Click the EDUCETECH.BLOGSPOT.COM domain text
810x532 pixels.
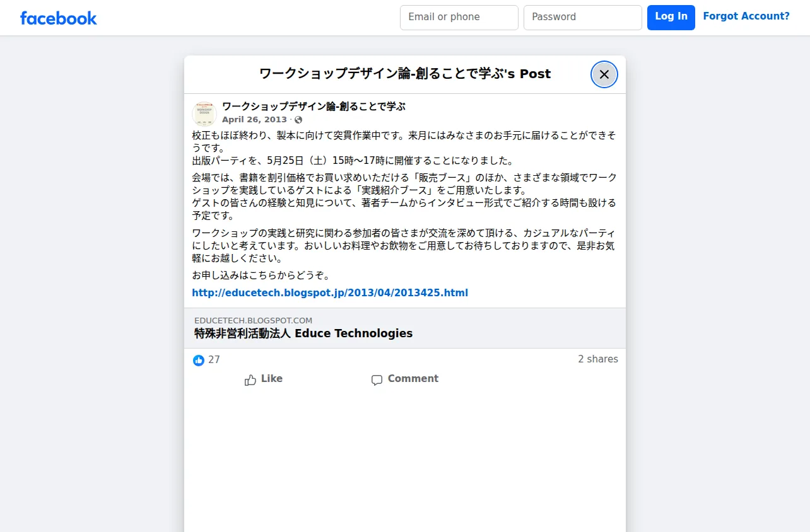tap(253, 320)
